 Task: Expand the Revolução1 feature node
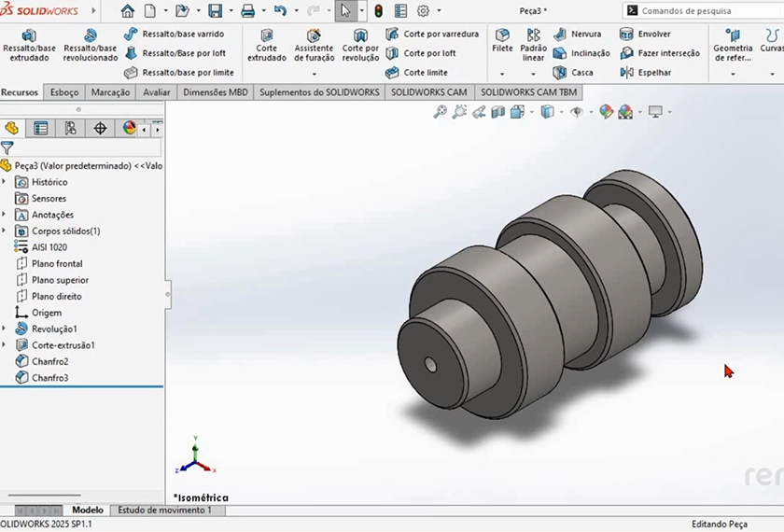pos(5,329)
